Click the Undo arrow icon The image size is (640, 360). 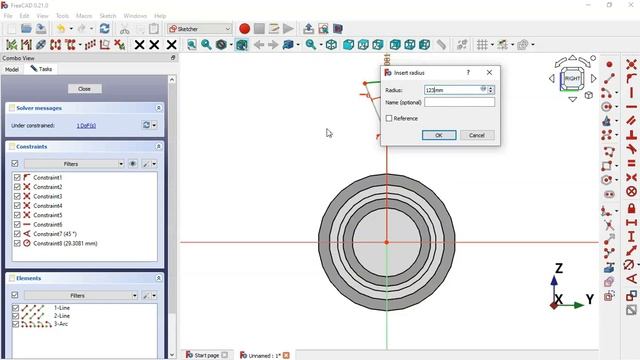(x=61, y=29)
